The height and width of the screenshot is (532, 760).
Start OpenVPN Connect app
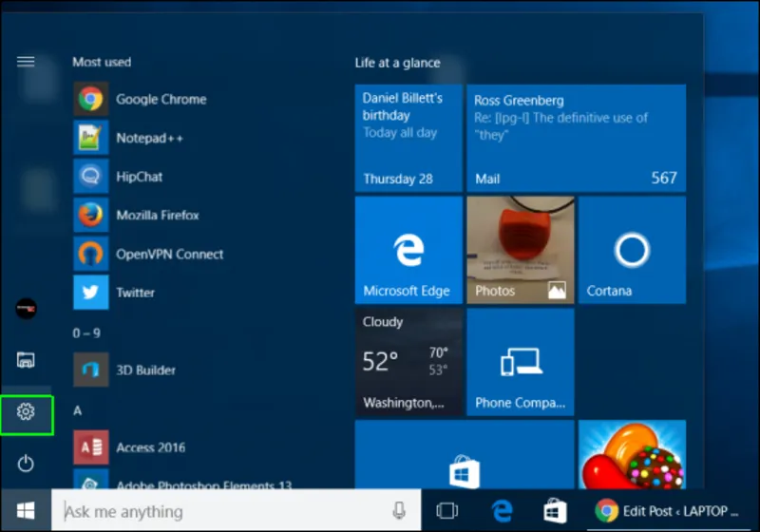pos(169,255)
